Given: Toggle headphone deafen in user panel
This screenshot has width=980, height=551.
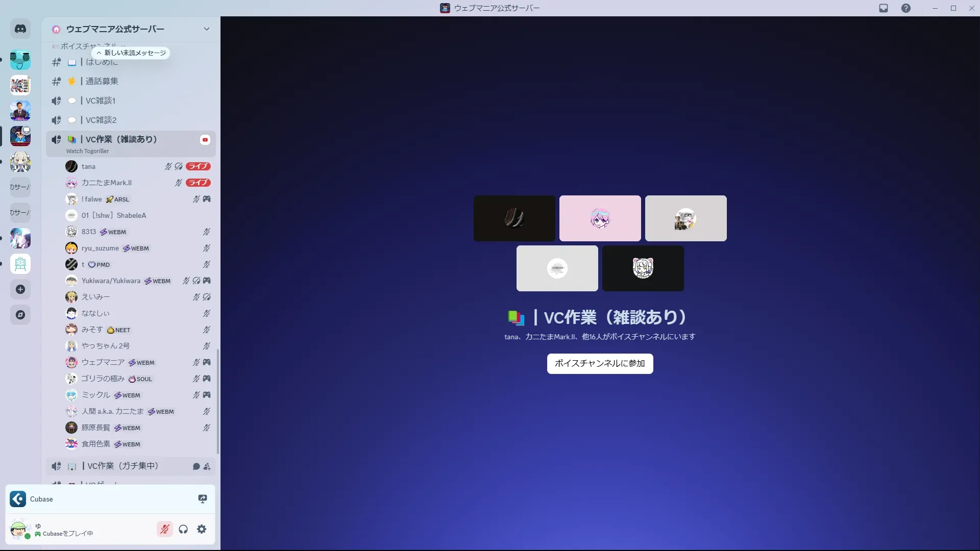Looking at the screenshot, I should click(x=183, y=529).
